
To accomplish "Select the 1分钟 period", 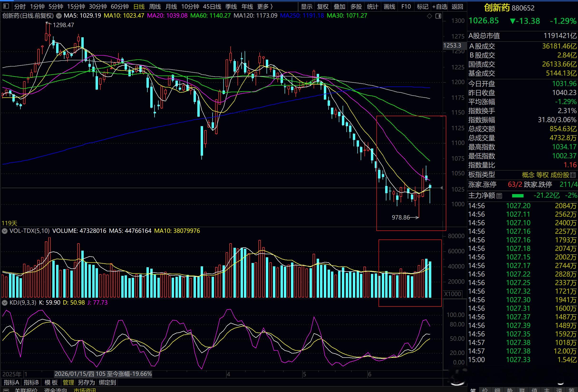I will click(x=37, y=6).
